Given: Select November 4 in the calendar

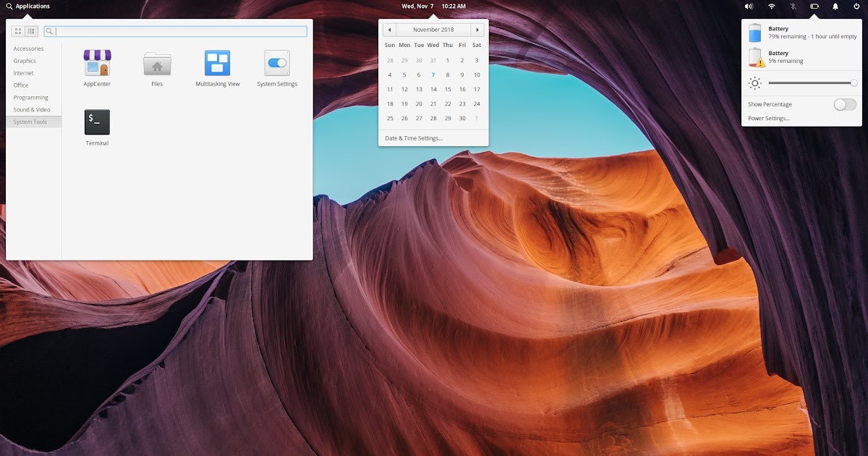Looking at the screenshot, I should (390, 75).
